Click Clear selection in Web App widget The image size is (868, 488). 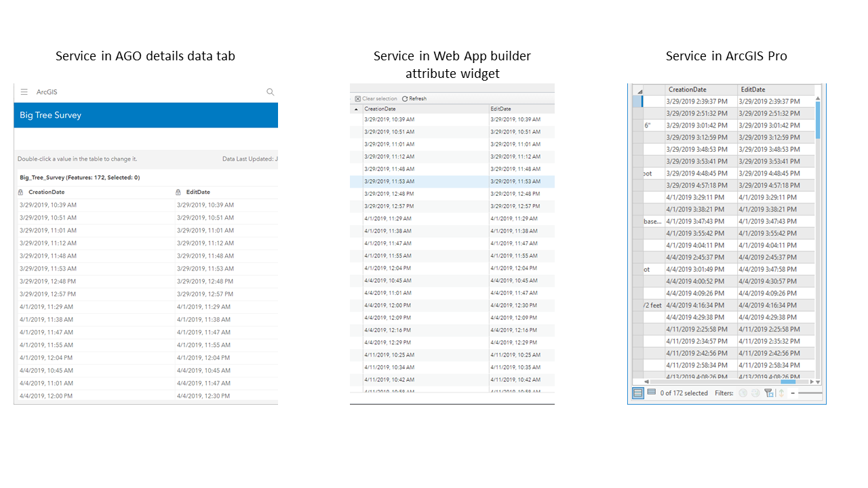(x=376, y=98)
